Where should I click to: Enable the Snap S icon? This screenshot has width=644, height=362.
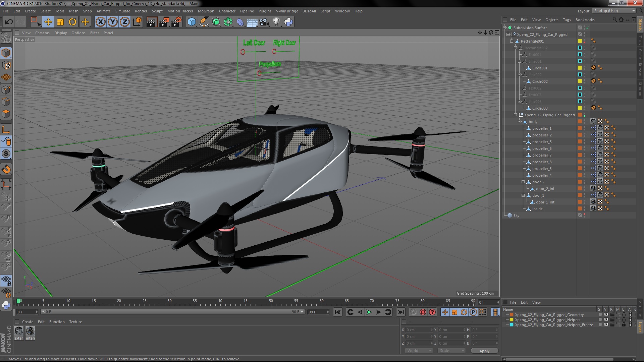(6, 154)
